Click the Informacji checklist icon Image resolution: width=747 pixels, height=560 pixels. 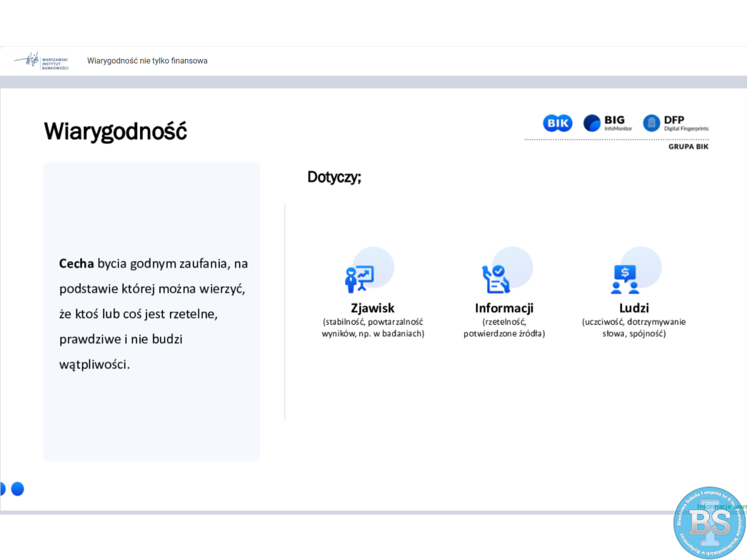point(496,279)
